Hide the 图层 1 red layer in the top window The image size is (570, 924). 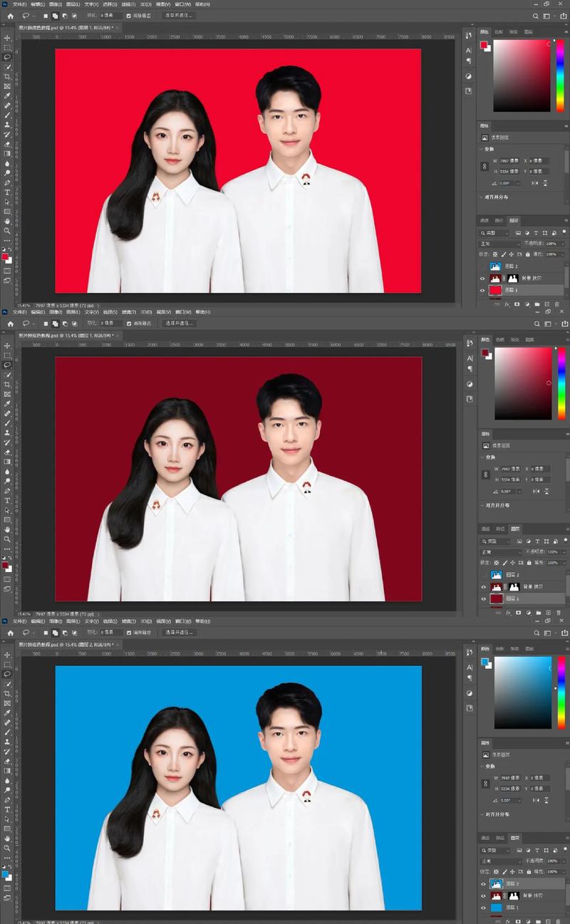click(483, 291)
